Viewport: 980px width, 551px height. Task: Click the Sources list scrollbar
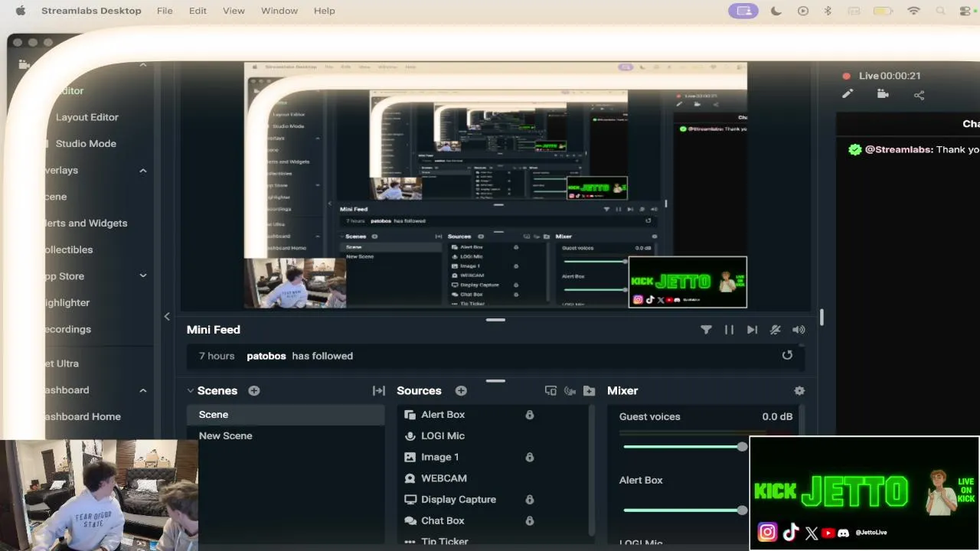pos(591,468)
